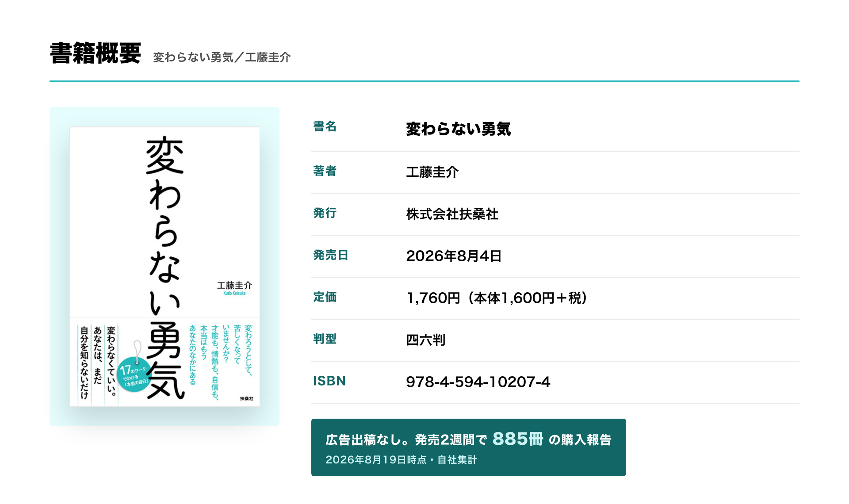Select the publisher 株式会社扶桑社
This screenshot has width=849, height=504.
click(452, 214)
